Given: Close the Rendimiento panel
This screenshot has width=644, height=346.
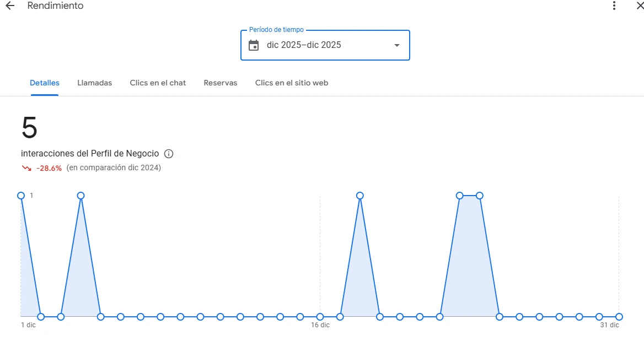Looking at the screenshot, I should click(640, 6).
